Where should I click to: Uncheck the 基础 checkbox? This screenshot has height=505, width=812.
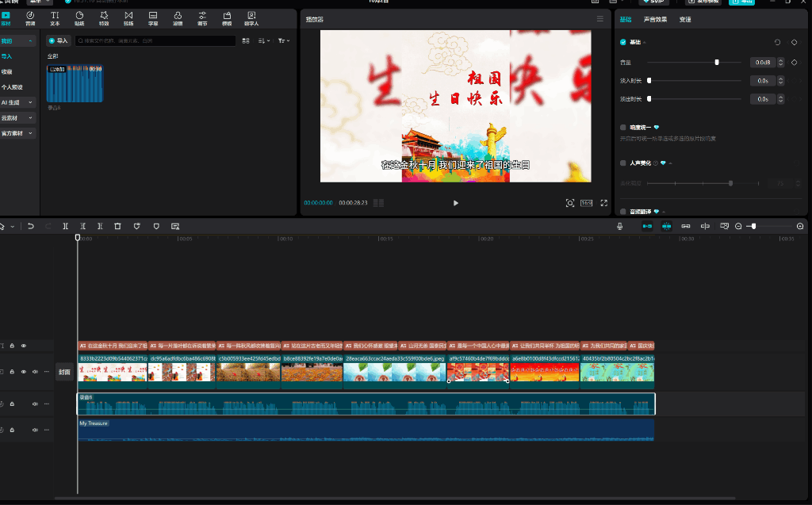coord(623,42)
